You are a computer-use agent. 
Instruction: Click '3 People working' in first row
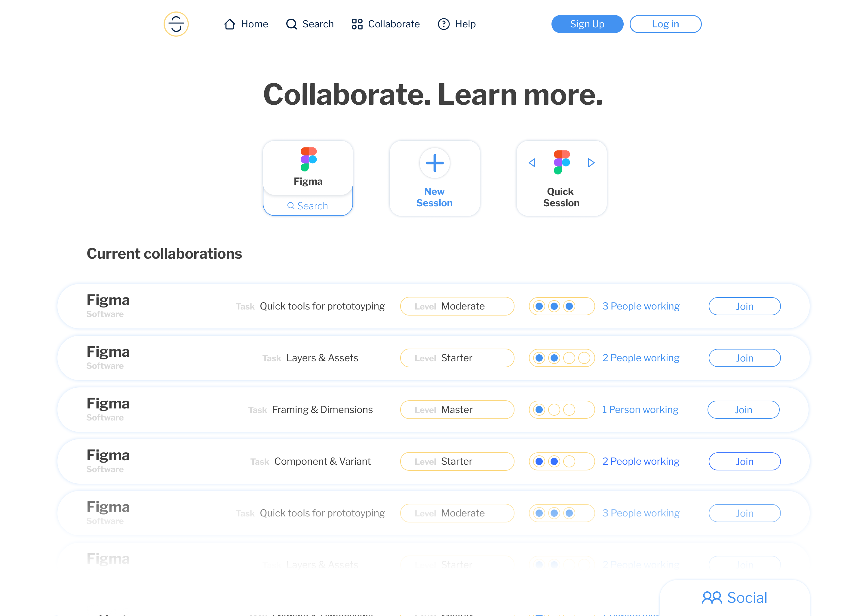pos(641,306)
